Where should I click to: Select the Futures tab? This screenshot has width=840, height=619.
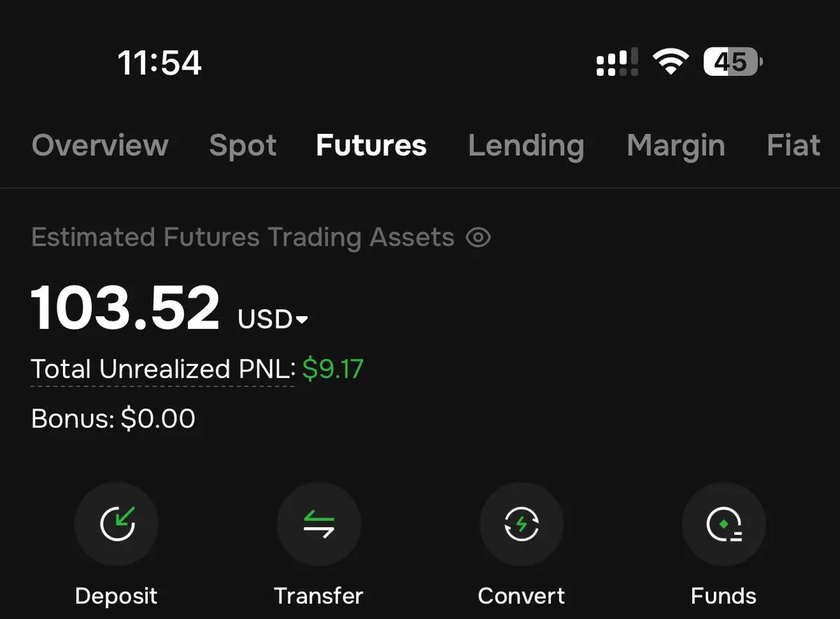(371, 145)
